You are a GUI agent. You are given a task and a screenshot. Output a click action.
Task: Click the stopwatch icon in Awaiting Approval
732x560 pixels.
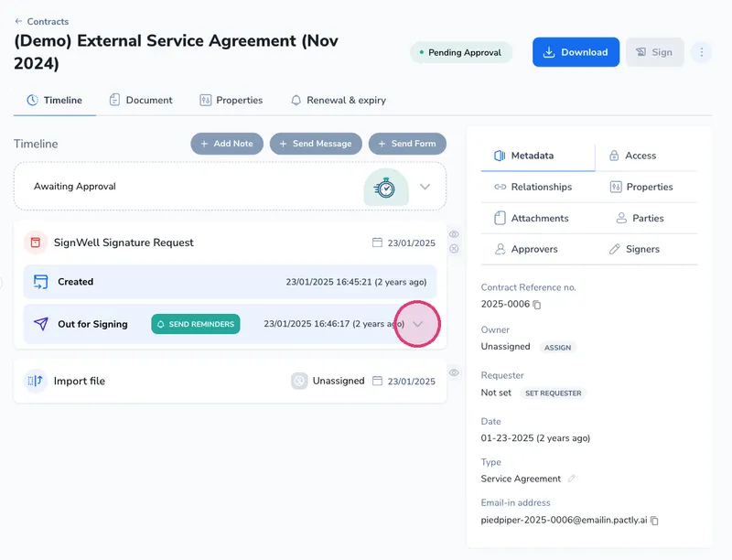pyautogui.click(x=385, y=188)
